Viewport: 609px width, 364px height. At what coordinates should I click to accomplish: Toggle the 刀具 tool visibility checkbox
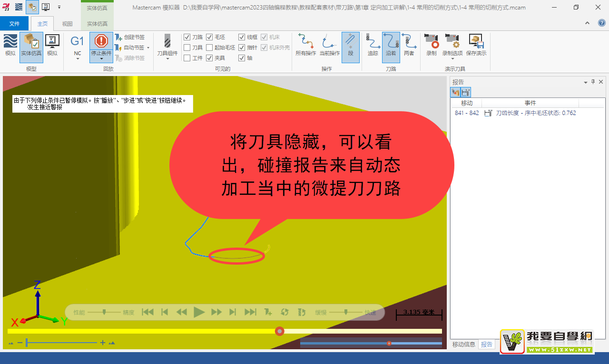(x=187, y=48)
